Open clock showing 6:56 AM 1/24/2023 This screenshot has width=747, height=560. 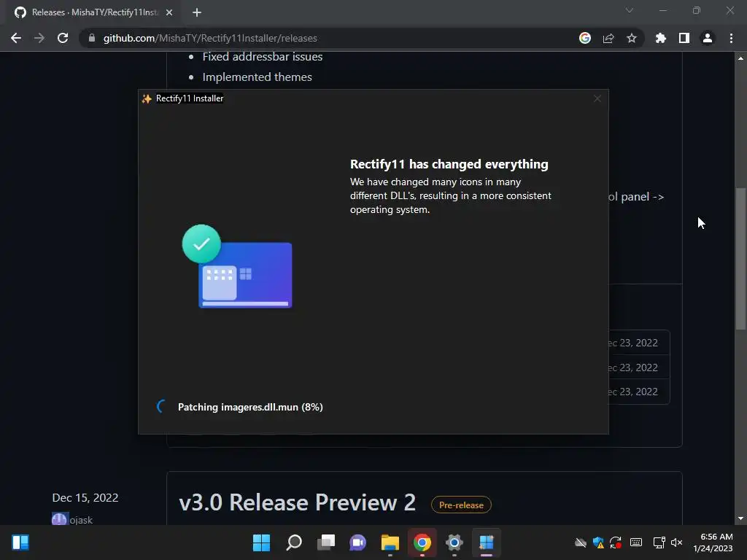pyautogui.click(x=713, y=542)
